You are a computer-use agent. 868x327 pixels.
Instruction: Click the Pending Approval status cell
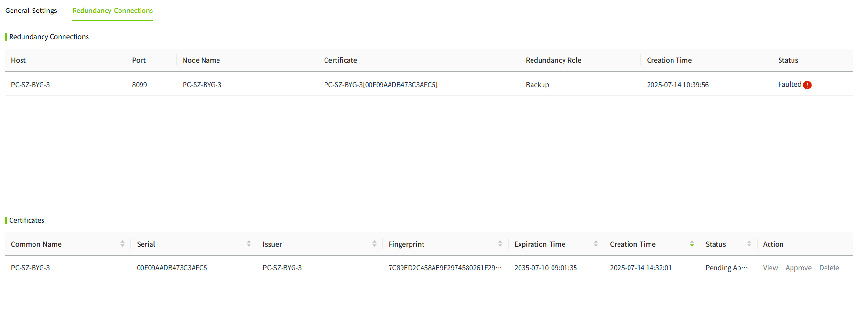click(726, 268)
